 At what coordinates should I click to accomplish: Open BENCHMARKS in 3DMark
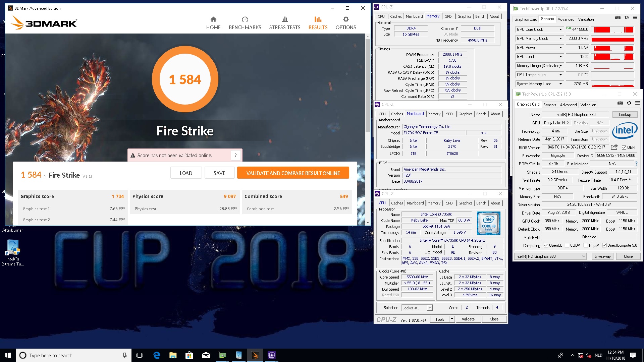click(x=245, y=23)
